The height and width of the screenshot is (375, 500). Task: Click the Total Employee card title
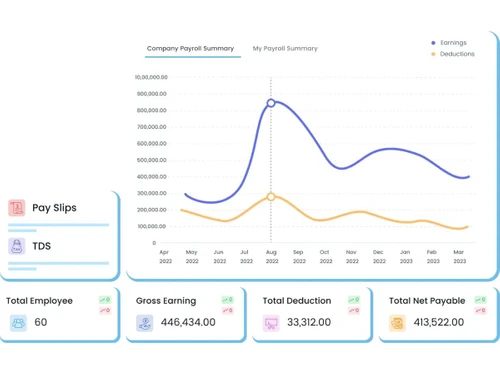39,301
